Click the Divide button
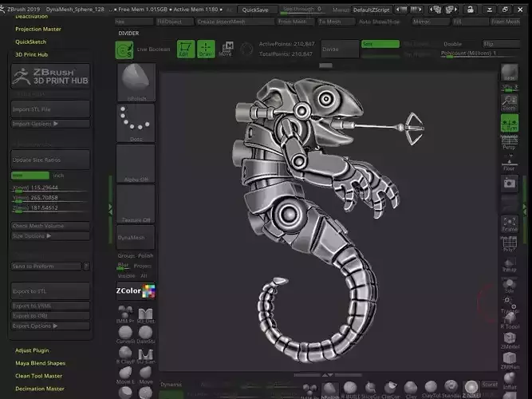The height and width of the screenshot is (399, 532). [x=340, y=49]
